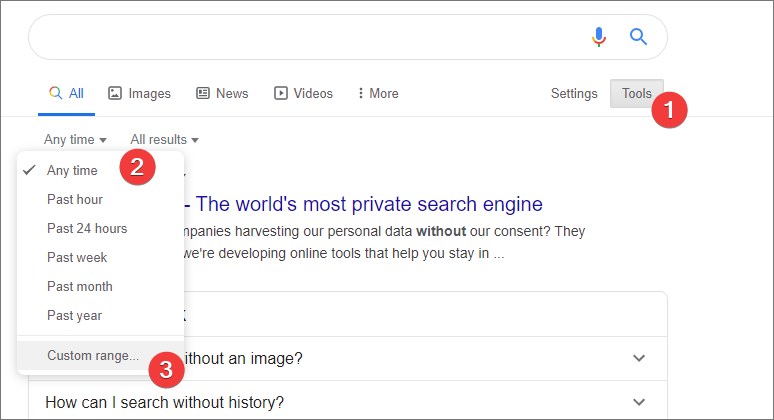Click into the search input box
The image size is (774, 420).
(x=300, y=37)
